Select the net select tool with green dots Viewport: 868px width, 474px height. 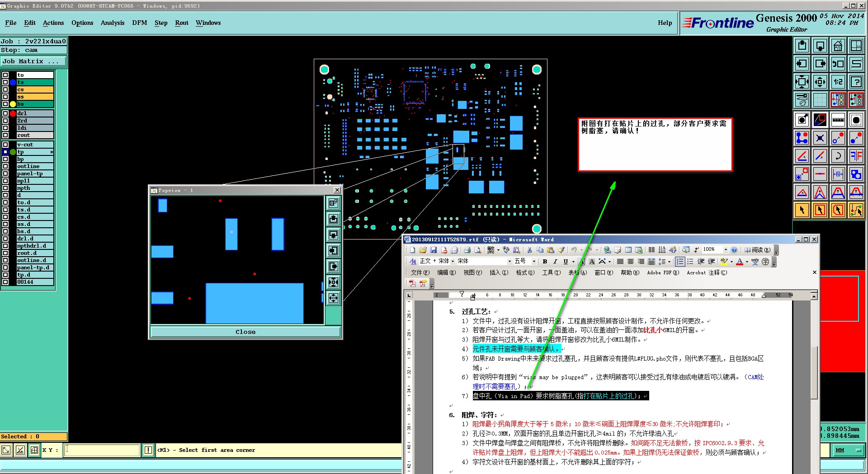coord(856,210)
